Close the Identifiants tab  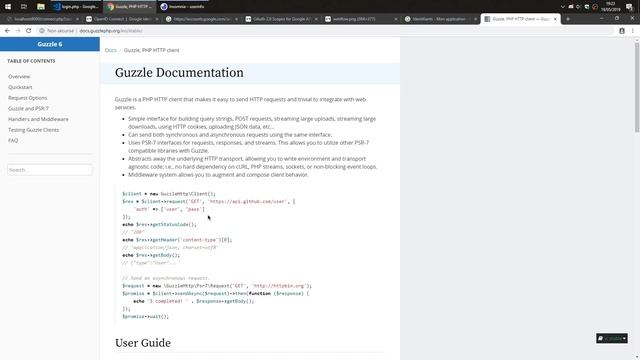coord(476,19)
